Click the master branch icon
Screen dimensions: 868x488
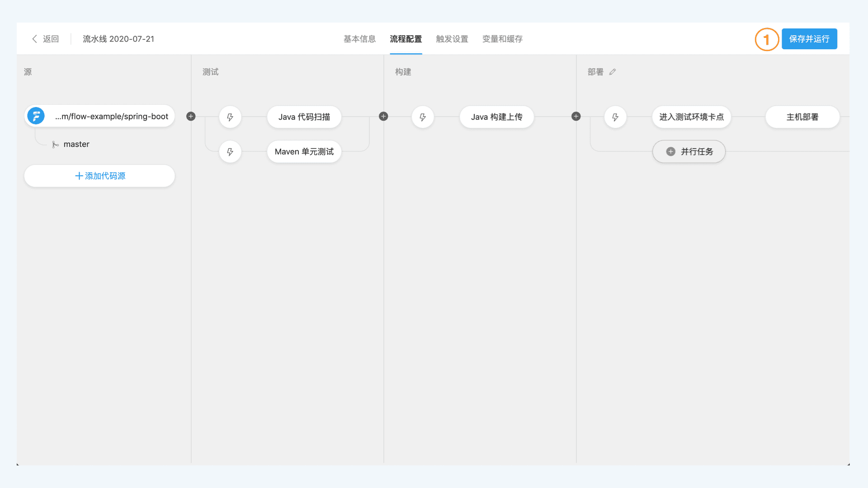tap(55, 145)
